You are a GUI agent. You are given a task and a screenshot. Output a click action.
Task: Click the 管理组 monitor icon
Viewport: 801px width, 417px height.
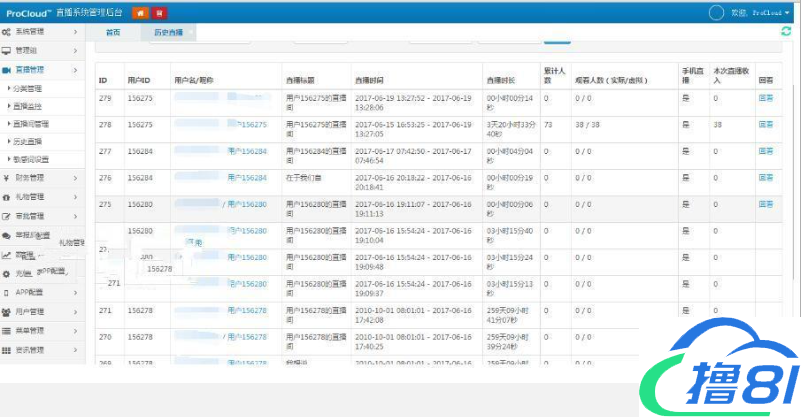click(x=7, y=51)
